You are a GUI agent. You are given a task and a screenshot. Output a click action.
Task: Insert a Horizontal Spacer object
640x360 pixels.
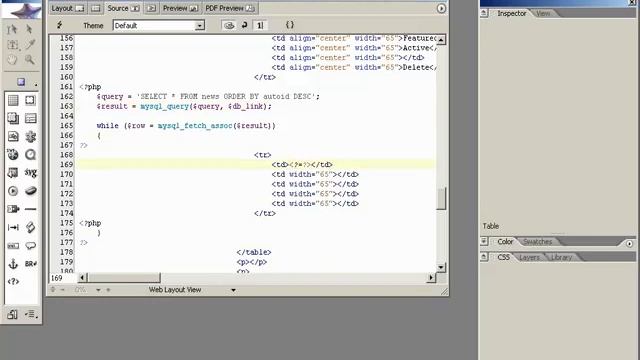click(13, 227)
